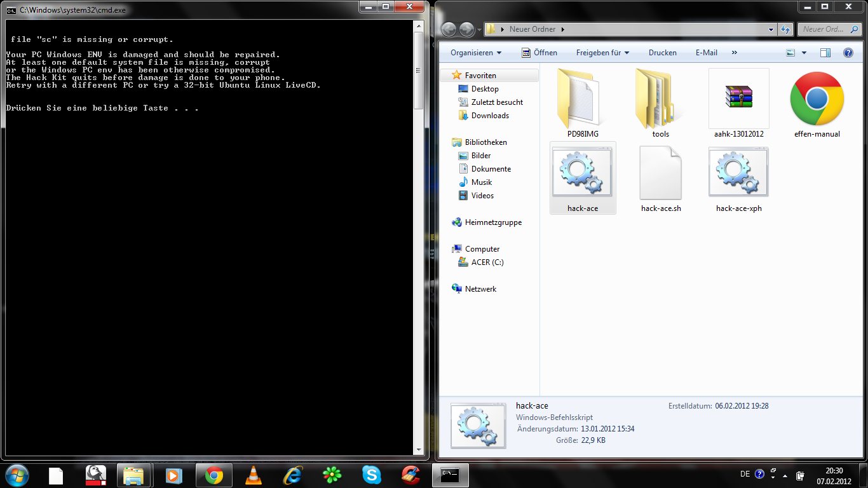Open Explorer help with question mark icon

pyautogui.click(x=848, y=53)
